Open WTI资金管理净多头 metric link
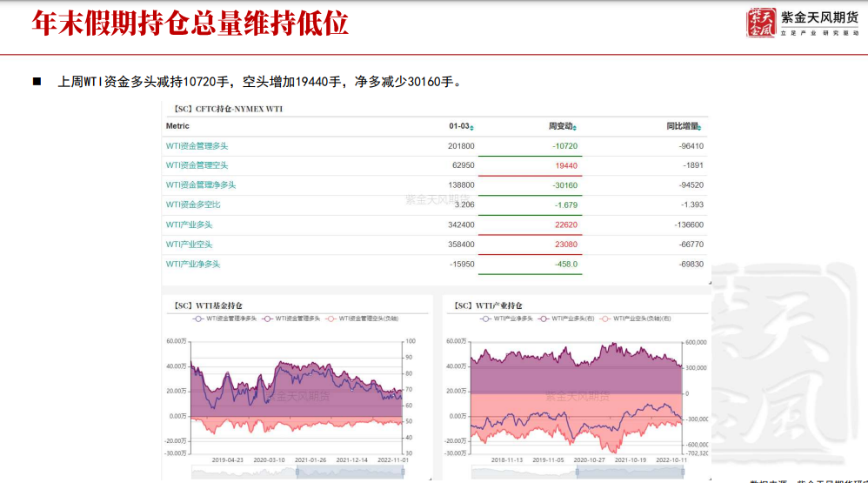This screenshot has height=483, width=868. click(200, 185)
